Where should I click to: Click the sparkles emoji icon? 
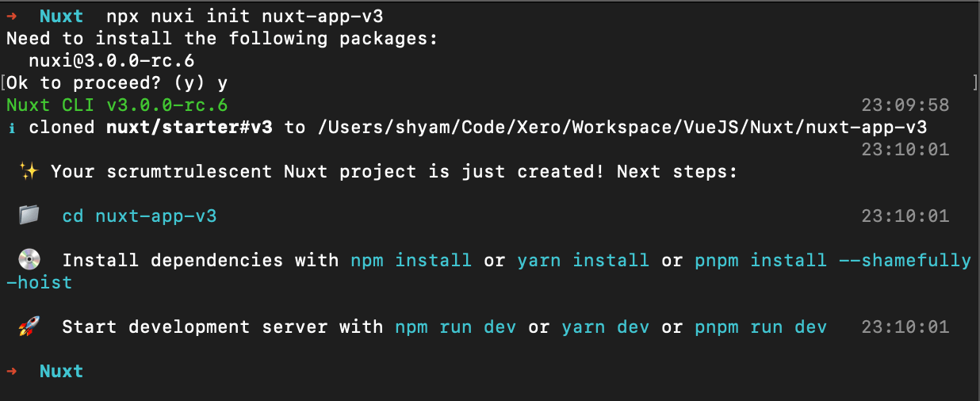pos(29,171)
